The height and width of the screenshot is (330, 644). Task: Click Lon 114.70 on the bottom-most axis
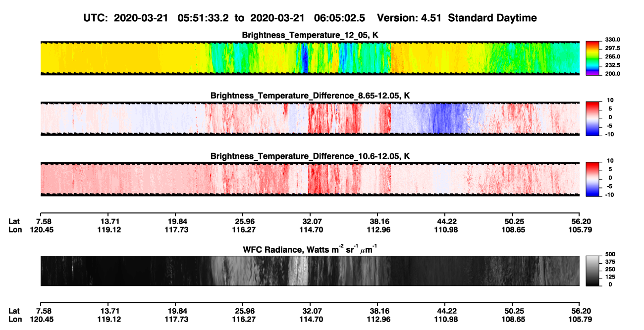point(310,319)
